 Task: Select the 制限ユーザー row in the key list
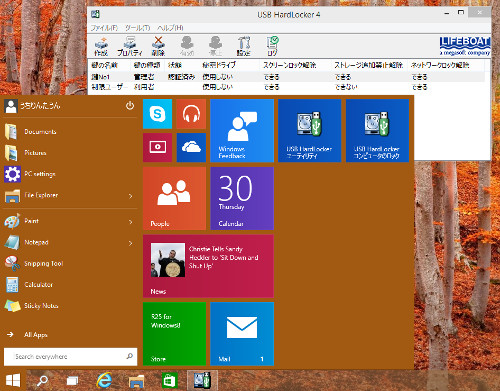pyautogui.click(x=287, y=87)
